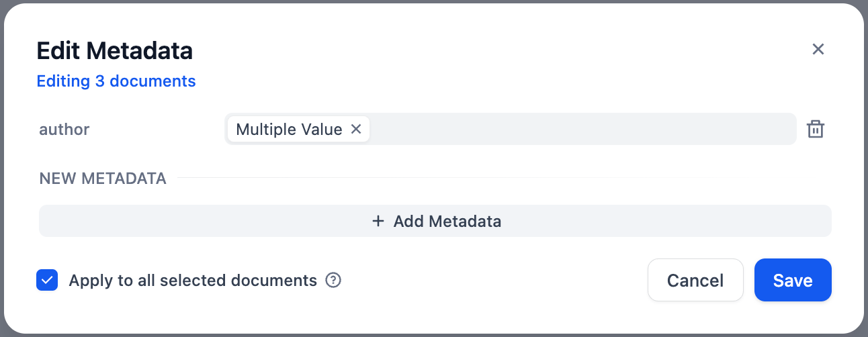This screenshot has height=337, width=868.
Task: Click the author field label
Action: coord(64,129)
